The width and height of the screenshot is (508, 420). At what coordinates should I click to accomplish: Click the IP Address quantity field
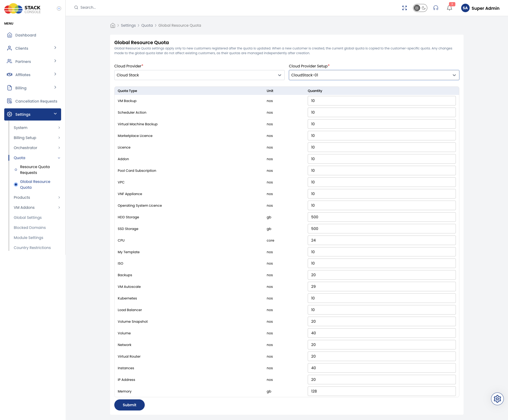[x=382, y=380]
